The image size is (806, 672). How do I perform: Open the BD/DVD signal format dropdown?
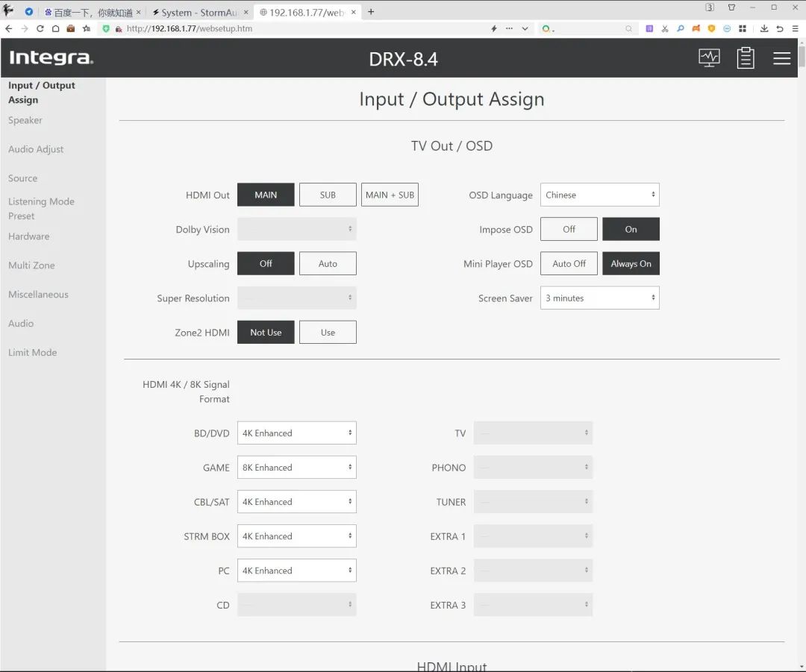[x=296, y=433]
